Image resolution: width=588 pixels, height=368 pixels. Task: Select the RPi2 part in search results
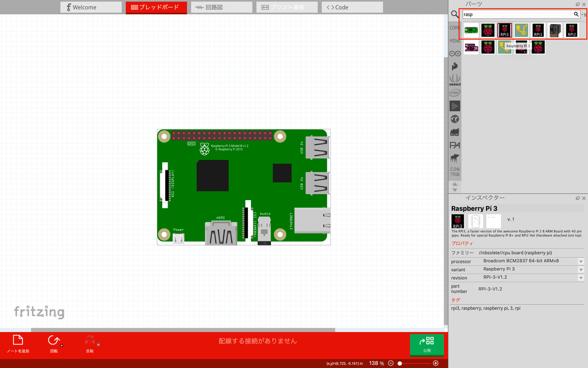pyautogui.click(x=571, y=30)
